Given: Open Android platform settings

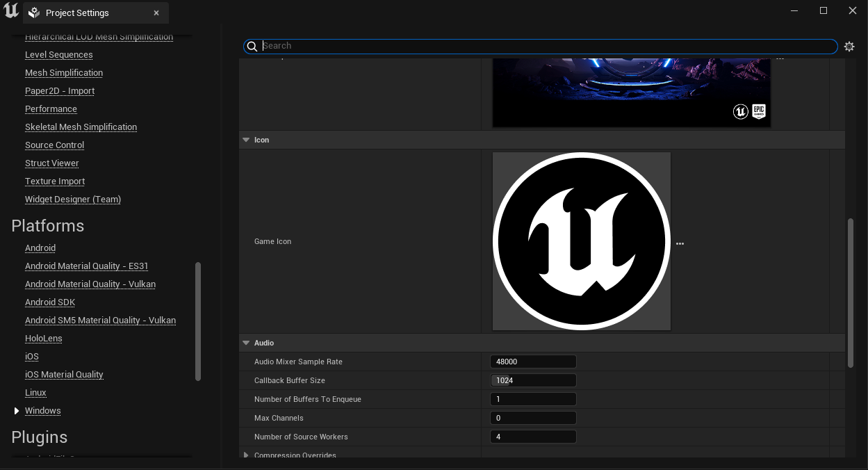Looking at the screenshot, I should [40, 248].
